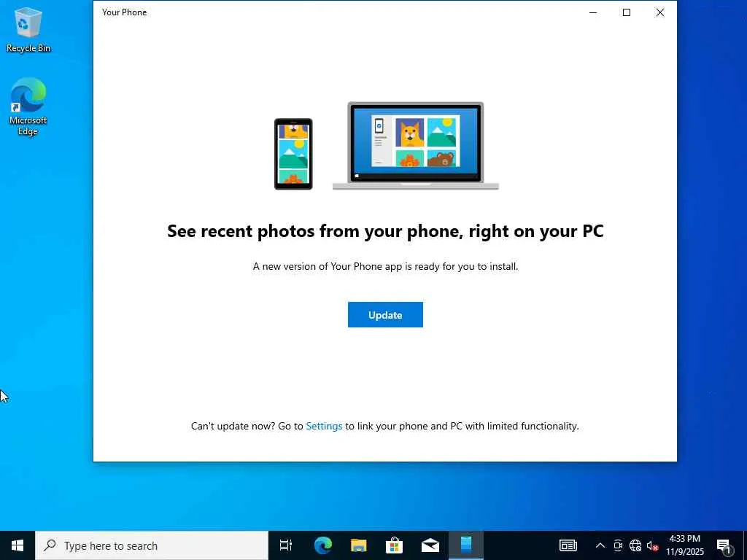Open the Mail app from the taskbar
This screenshot has width=747, height=560.
(430, 545)
